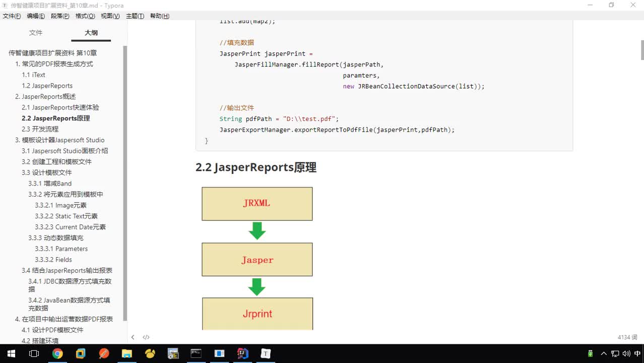Open 格式(O) menu
This screenshot has width=644, height=363.
coord(85,16)
